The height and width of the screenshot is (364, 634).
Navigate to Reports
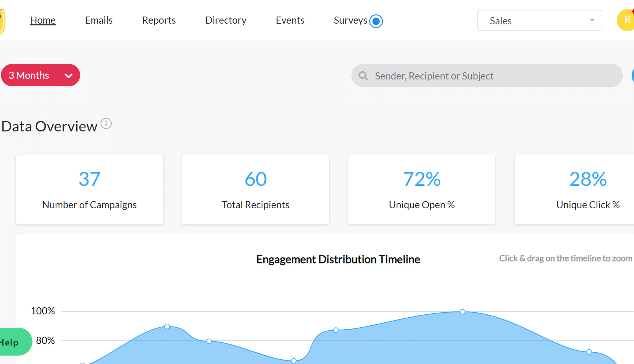tap(159, 20)
